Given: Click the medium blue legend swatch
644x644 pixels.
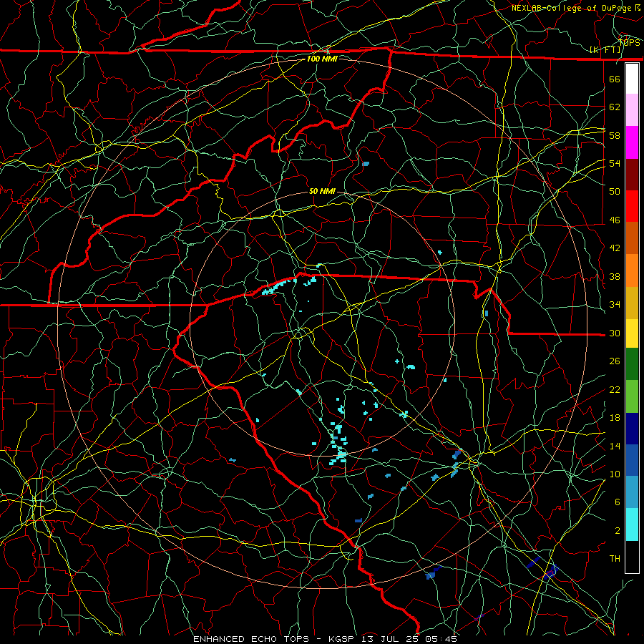Looking at the screenshot, I should coord(632,460).
